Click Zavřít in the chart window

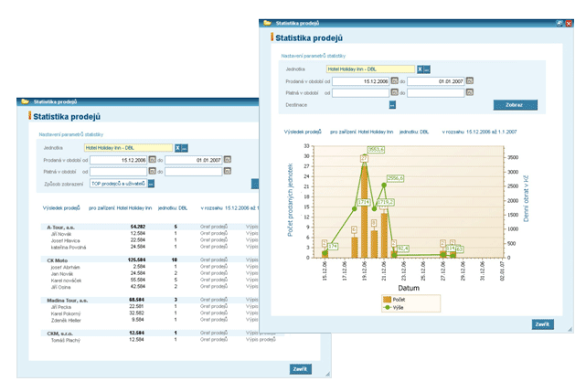point(542,324)
